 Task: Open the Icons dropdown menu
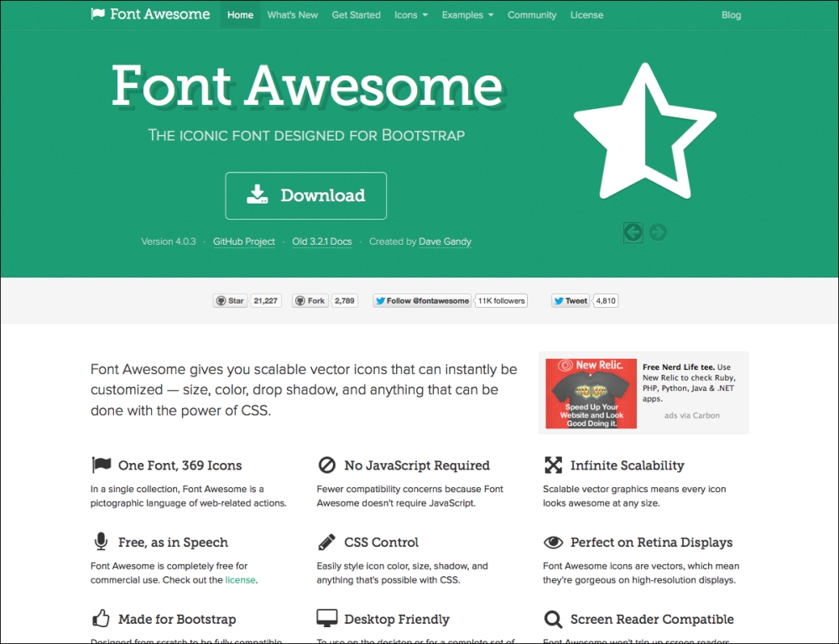[410, 14]
